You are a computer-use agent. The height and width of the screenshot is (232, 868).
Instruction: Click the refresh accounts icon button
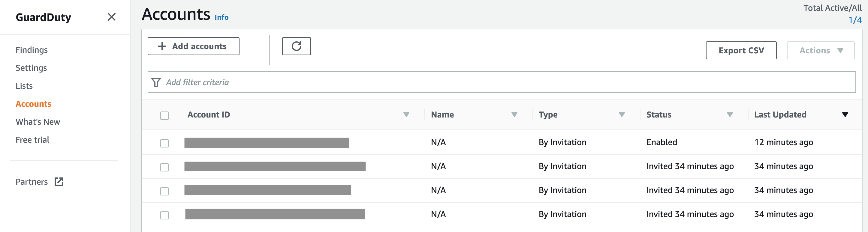(x=296, y=46)
